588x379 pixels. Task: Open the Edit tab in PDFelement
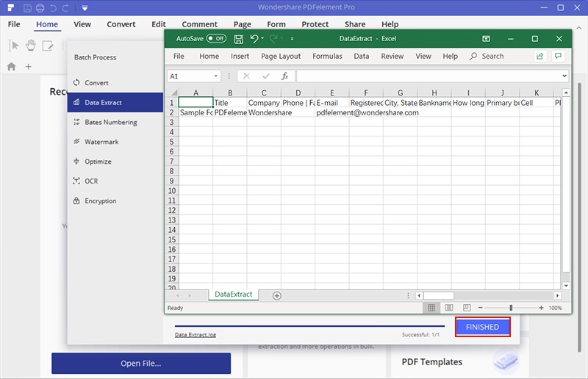pyautogui.click(x=159, y=24)
